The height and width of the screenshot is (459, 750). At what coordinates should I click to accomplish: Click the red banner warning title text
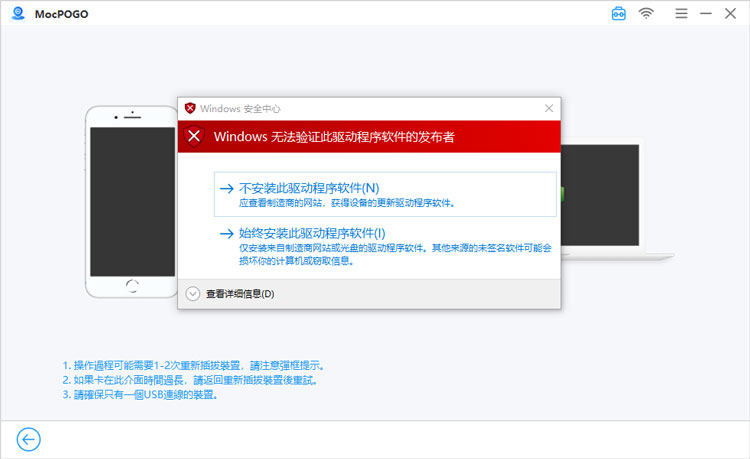click(x=334, y=136)
